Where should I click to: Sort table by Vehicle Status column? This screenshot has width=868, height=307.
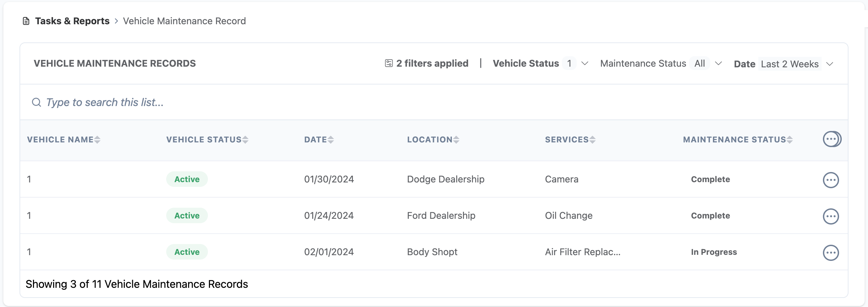(245, 140)
